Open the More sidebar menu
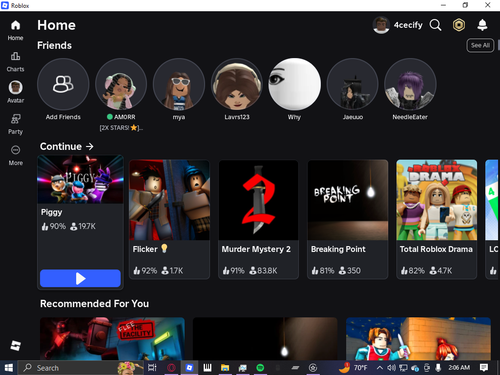Viewport: 500px width, 375px height. point(15,150)
